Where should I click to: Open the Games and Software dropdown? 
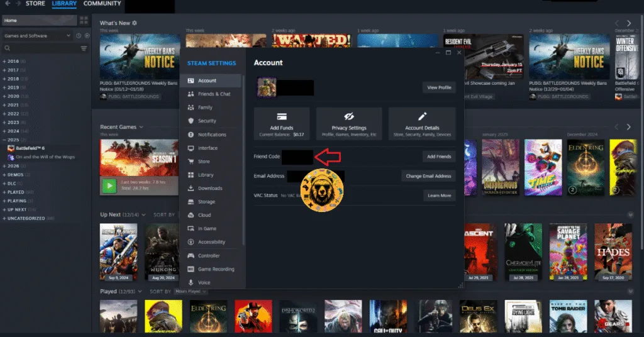pos(37,36)
